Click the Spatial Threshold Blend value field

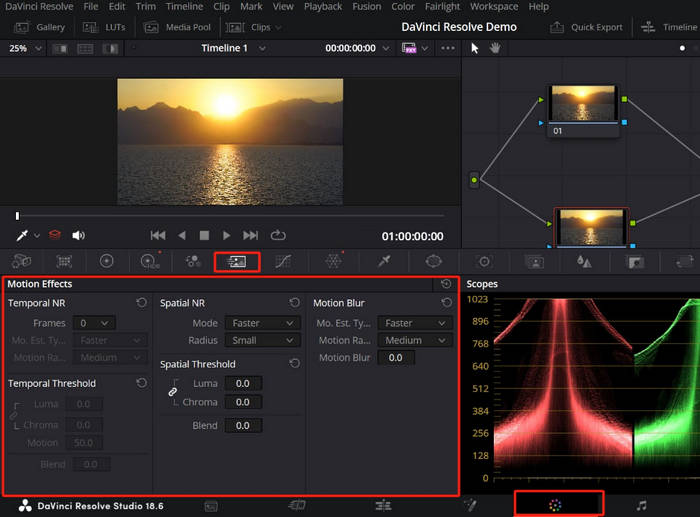243,425
